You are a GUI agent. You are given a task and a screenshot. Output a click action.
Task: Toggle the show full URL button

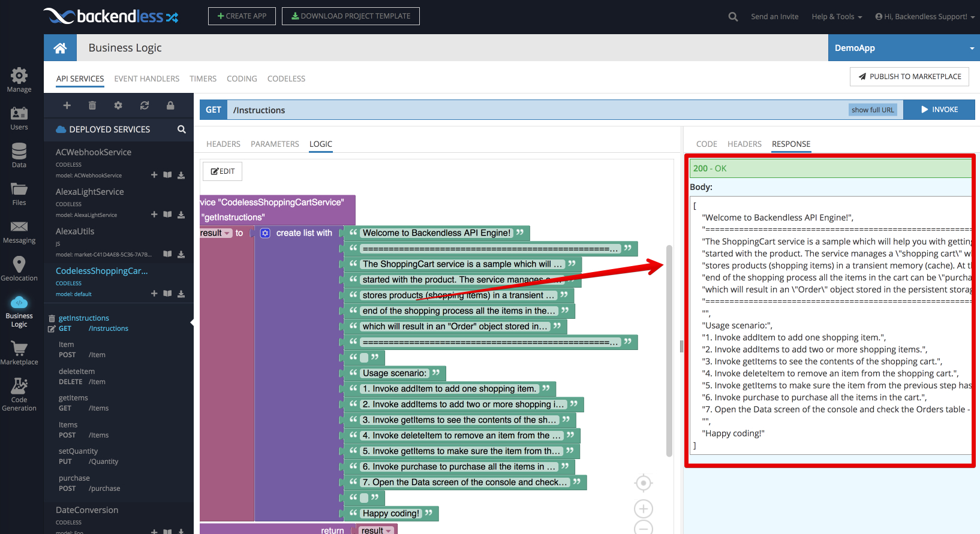pos(873,110)
